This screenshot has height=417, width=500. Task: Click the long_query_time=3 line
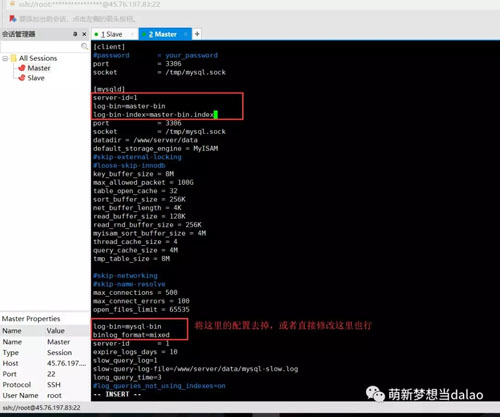click(127, 377)
